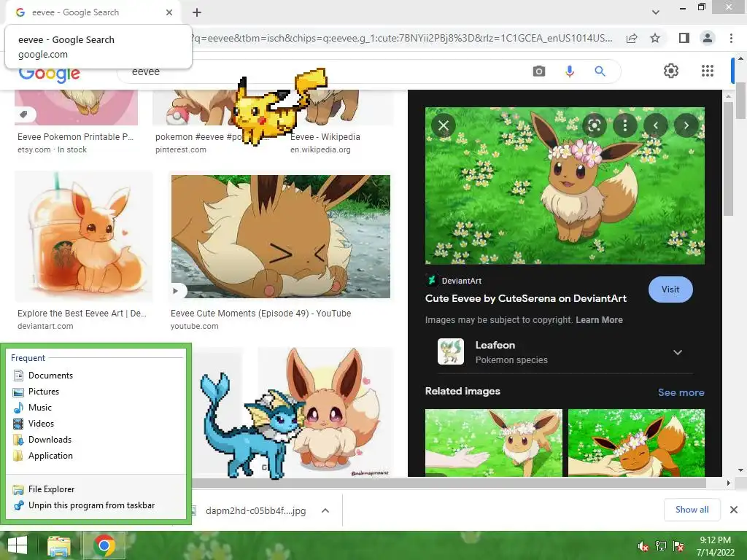Screen dimensions: 747x560
Task: Go to the previous preview image
Action: pos(656,125)
